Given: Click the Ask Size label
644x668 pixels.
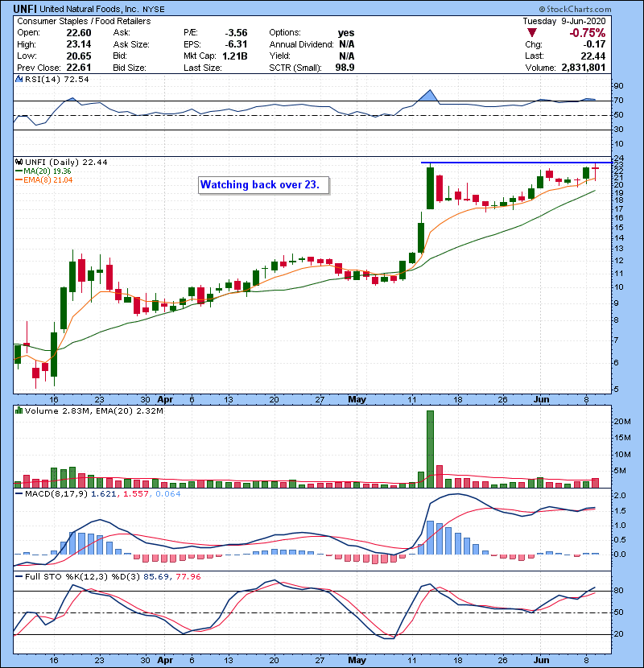Looking at the screenshot, I should (x=131, y=44).
